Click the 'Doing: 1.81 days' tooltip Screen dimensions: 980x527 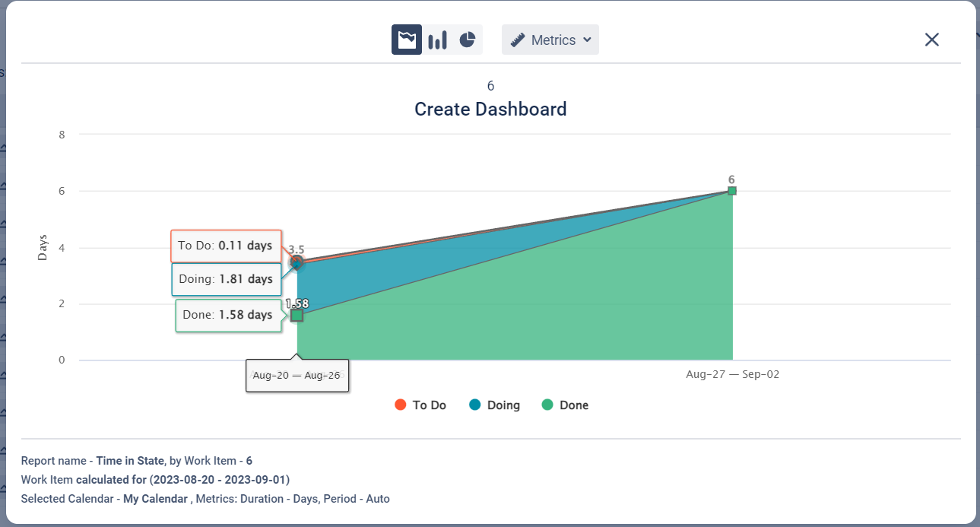point(226,279)
